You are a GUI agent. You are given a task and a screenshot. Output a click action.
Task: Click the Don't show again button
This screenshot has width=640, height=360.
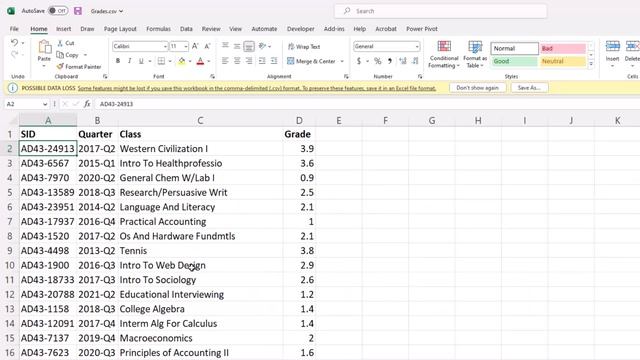[477, 88]
